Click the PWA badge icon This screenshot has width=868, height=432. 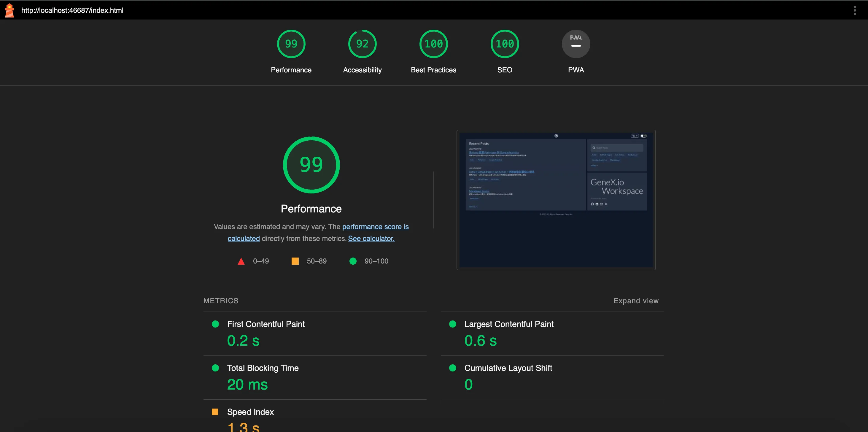click(576, 44)
